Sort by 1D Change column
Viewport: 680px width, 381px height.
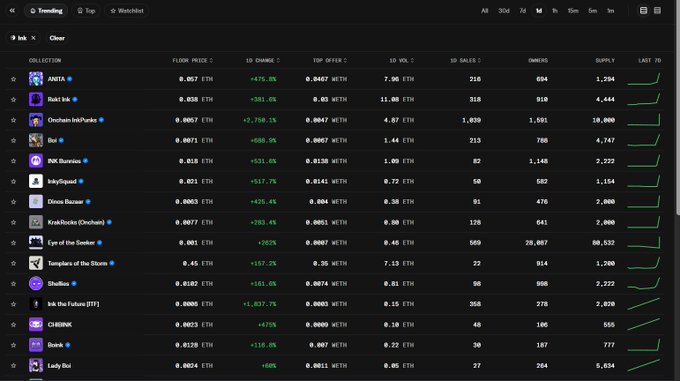pos(262,60)
